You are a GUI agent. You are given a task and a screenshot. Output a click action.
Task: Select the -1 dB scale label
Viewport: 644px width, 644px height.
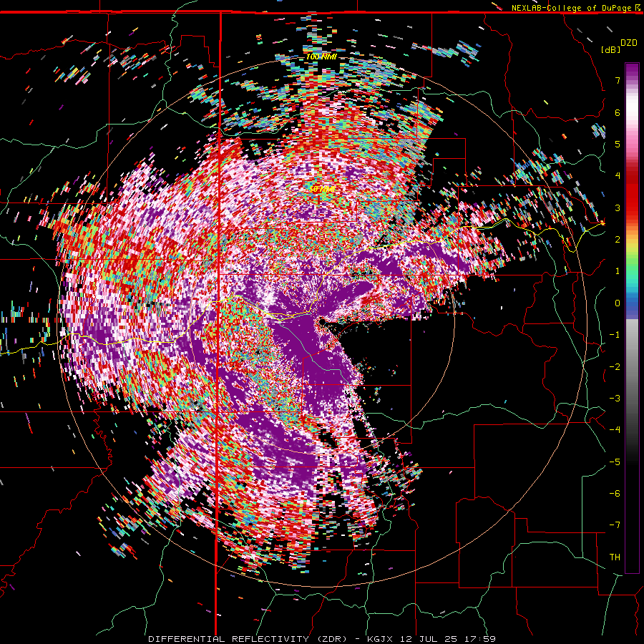pos(615,335)
